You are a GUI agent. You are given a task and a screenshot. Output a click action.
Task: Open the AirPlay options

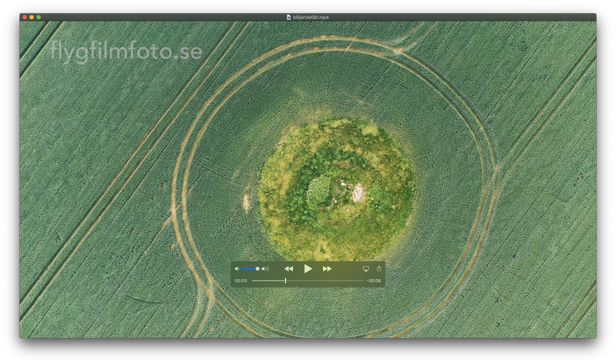coord(366,269)
